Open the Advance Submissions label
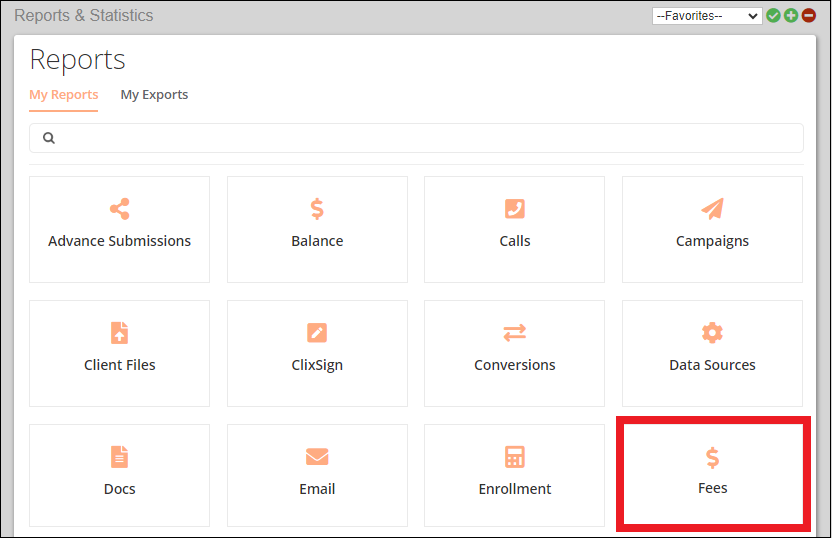 119,241
